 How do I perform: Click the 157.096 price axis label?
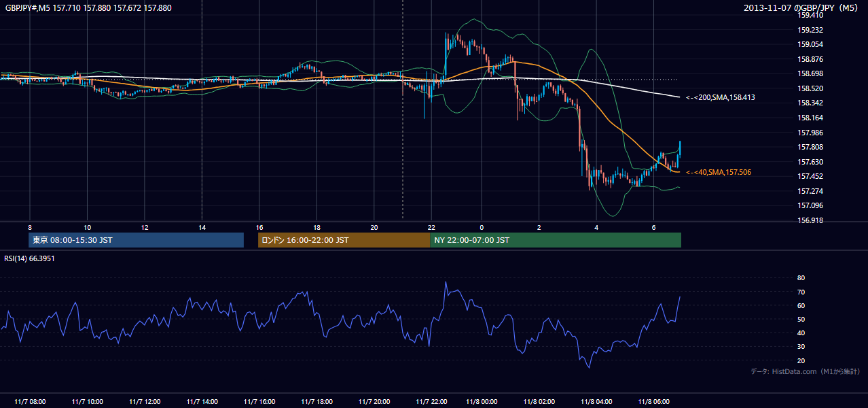pos(810,205)
